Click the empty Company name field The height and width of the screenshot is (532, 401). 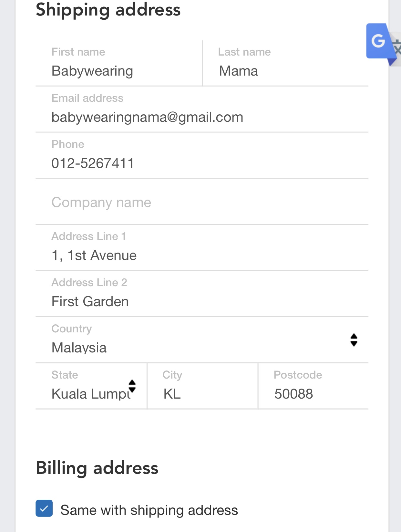(202, 202)
